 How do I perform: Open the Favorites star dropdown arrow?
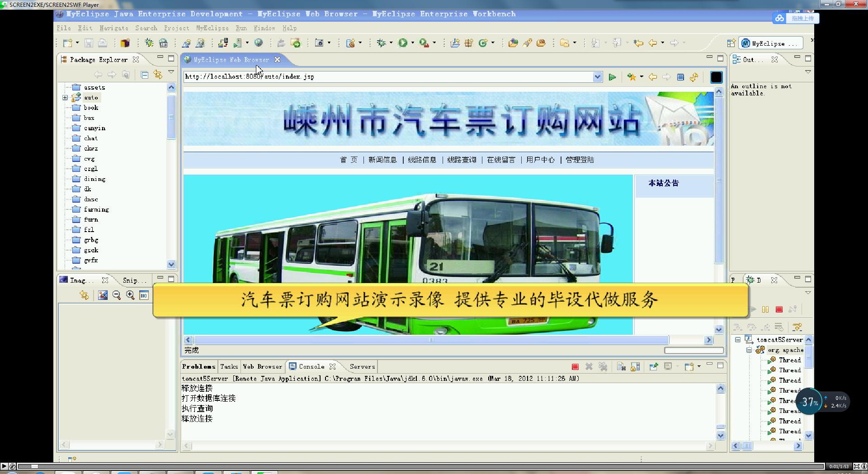(641, 77)
